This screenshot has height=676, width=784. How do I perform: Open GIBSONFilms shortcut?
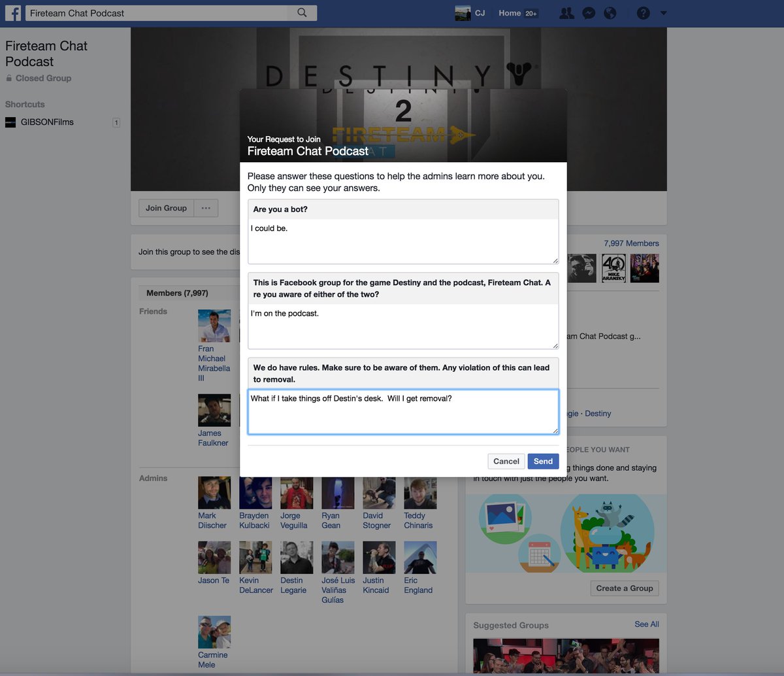47,122
